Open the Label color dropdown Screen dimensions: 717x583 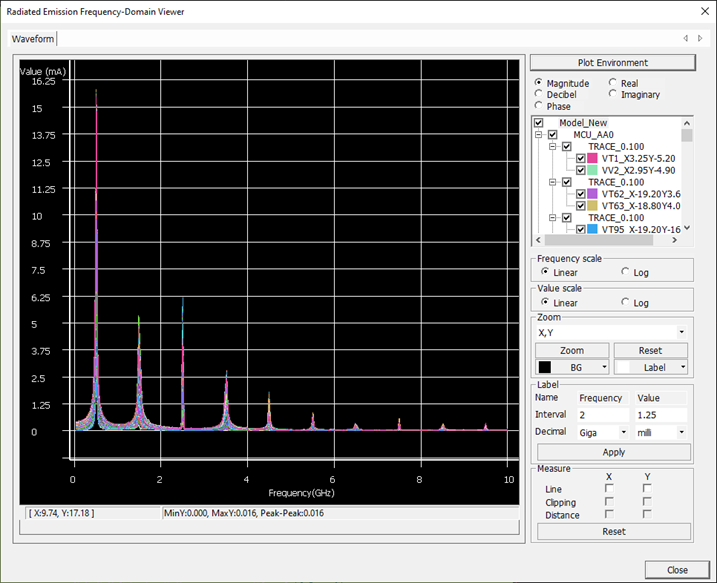tap(681, 367)
